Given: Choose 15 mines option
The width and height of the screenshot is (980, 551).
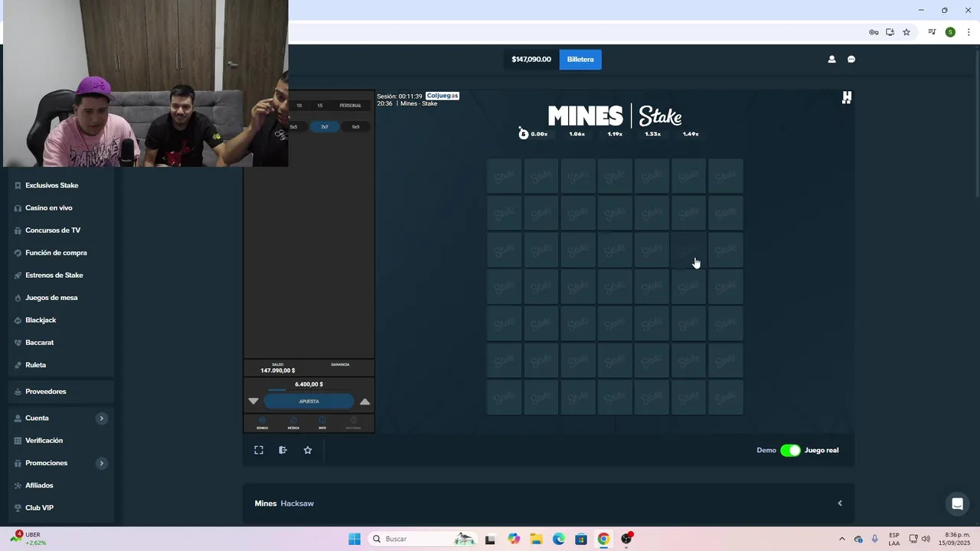Looking at the screenshot, I should (x=320, y=106).
